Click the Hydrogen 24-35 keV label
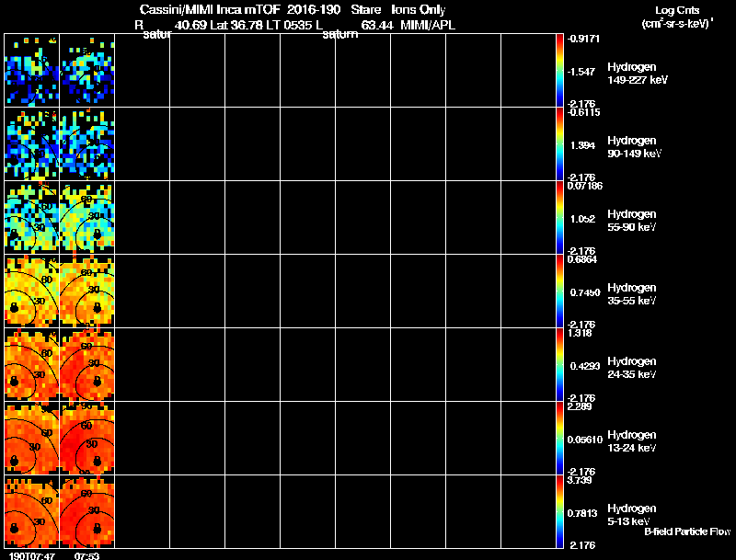The height and width of the screenshot is (560, 736). (x=632, y=368)
